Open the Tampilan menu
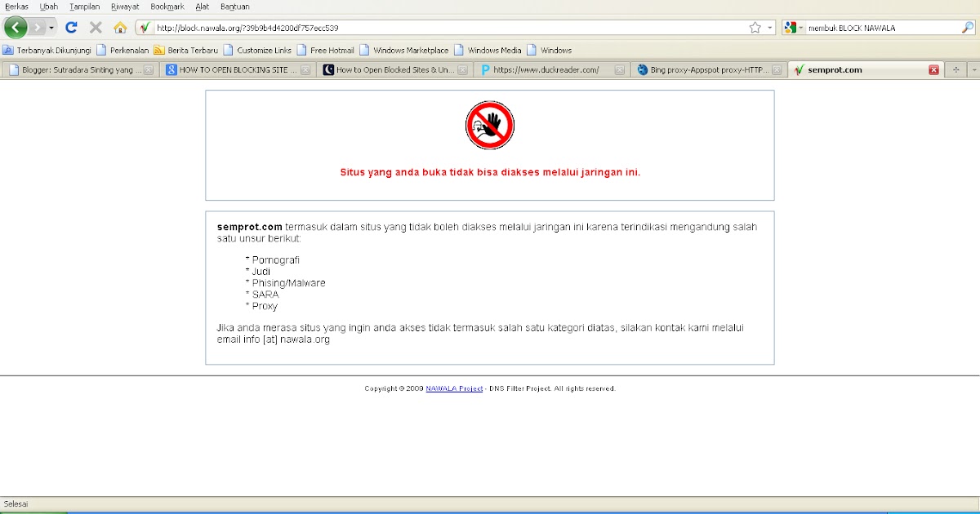This screenshot has height=514, width=980. coord(85,6)
